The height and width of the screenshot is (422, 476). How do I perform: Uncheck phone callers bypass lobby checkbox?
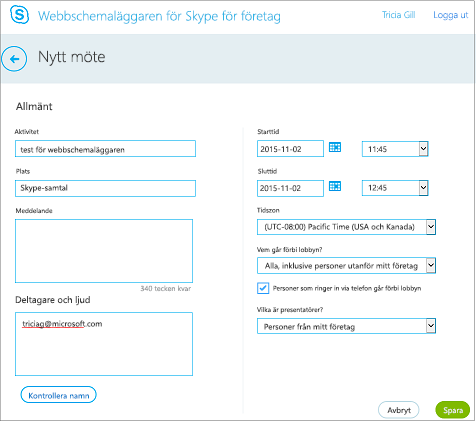point(263,288)
